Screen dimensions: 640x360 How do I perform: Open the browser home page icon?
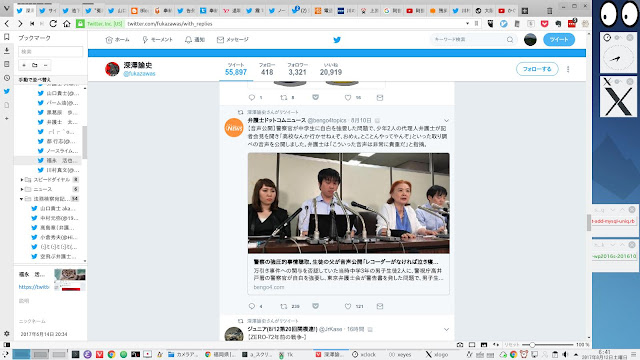click(x=67, y=24)
